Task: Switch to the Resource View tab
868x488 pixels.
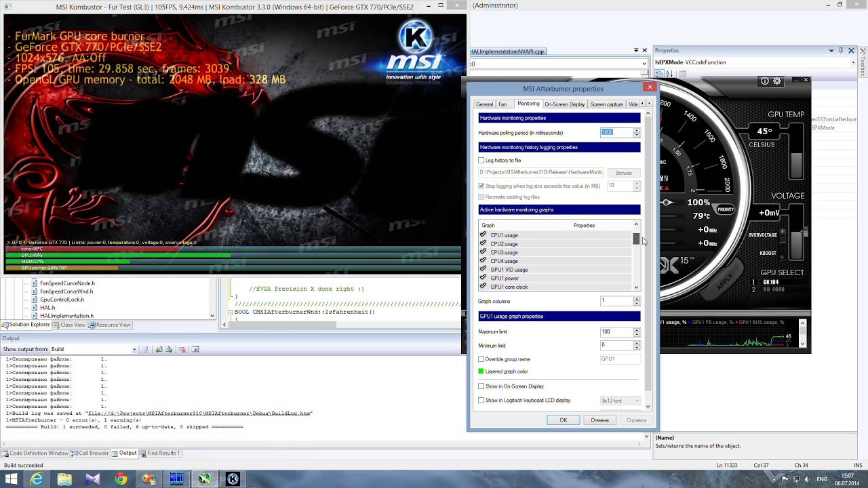Action: 110,325
